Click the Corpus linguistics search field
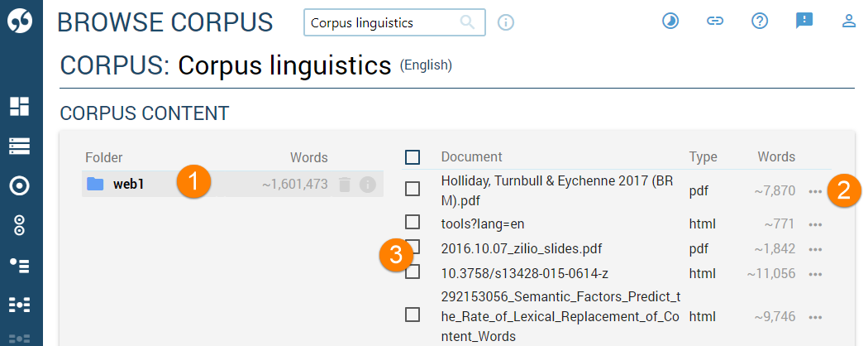 [x=380, y=23]
